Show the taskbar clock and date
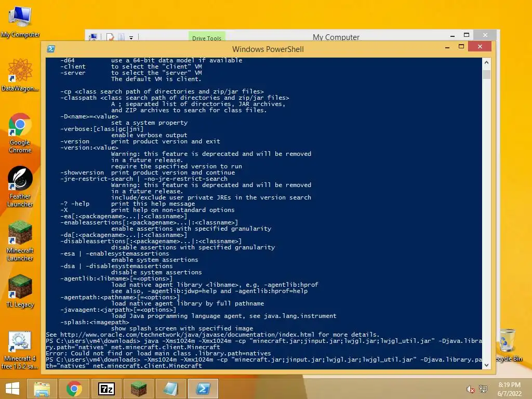 [x=509, y=389]
